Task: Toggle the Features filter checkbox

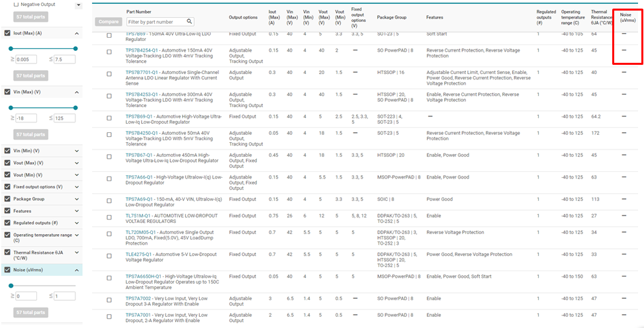Action: coord(7,211)
